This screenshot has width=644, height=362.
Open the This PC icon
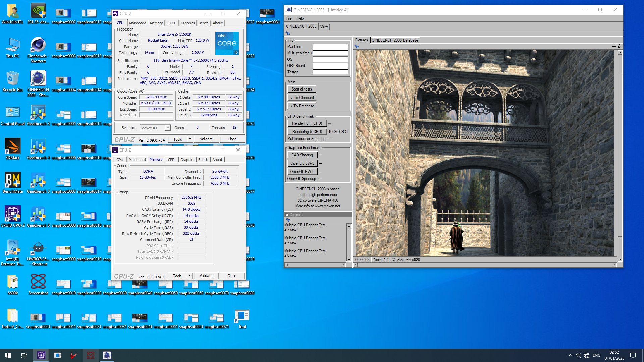(13, 48)
